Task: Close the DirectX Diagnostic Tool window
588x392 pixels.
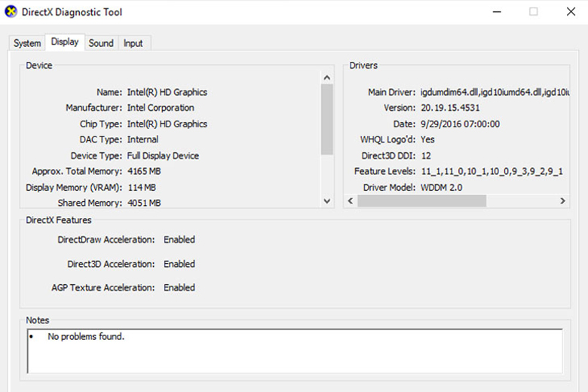Action: [571, 12]
